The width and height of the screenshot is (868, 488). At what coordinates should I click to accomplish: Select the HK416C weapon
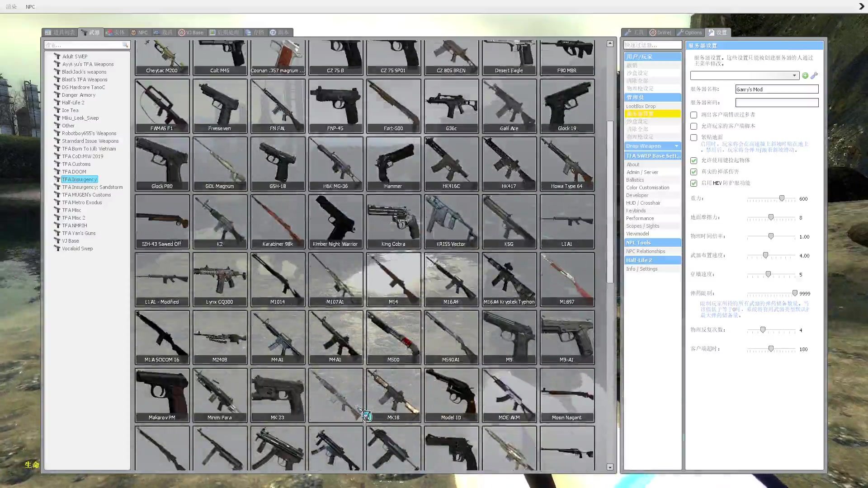(x=451, y=164)
